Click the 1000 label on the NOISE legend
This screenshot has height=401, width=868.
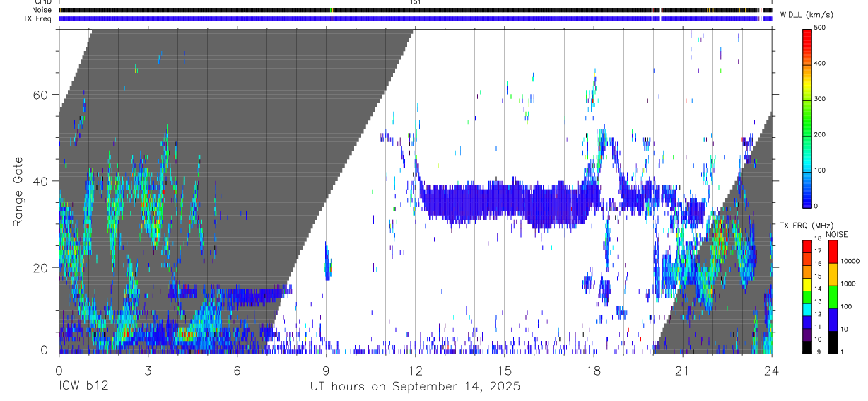click(x=848, y=284)
